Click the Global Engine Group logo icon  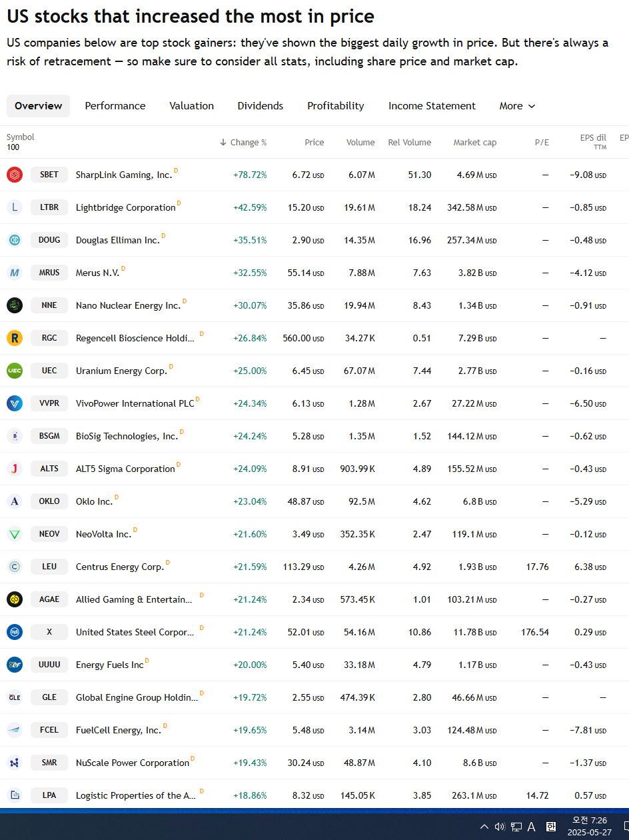click(15, 697)
